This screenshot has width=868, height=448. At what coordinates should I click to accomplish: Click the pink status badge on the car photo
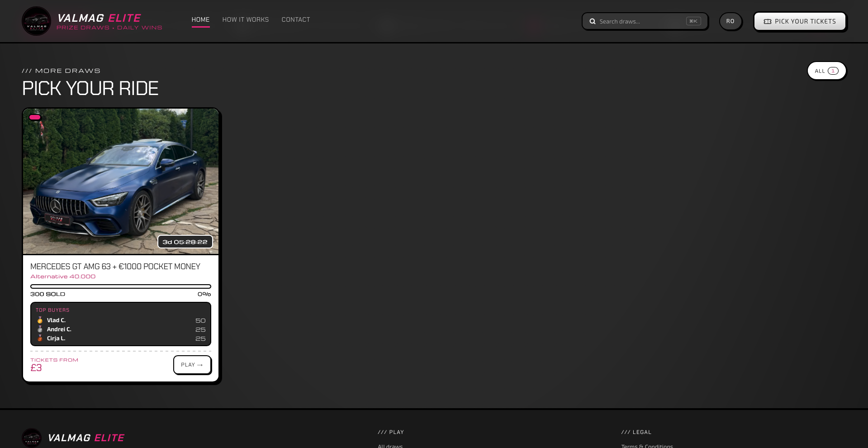point(35,117)
